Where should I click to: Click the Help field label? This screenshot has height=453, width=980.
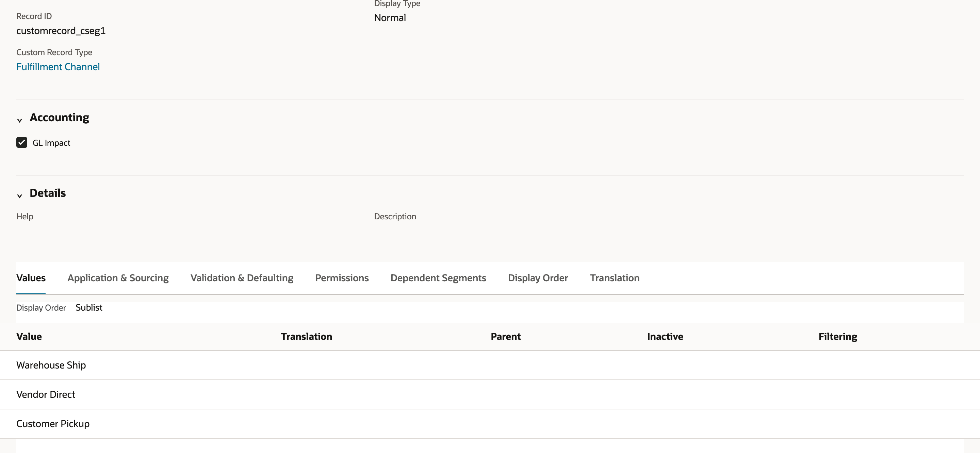tap(25, 216)
